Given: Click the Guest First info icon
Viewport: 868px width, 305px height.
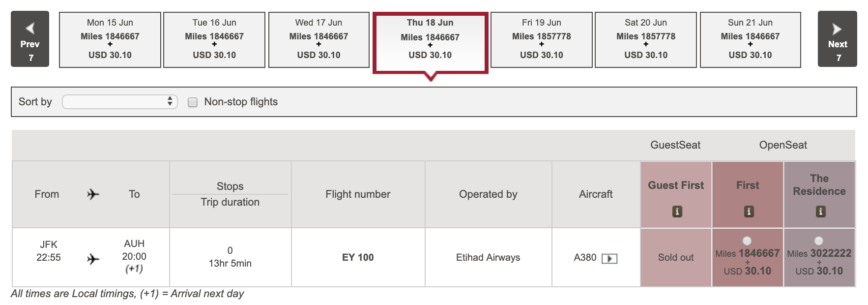Looking at the screenshot, I should point(677,212).
